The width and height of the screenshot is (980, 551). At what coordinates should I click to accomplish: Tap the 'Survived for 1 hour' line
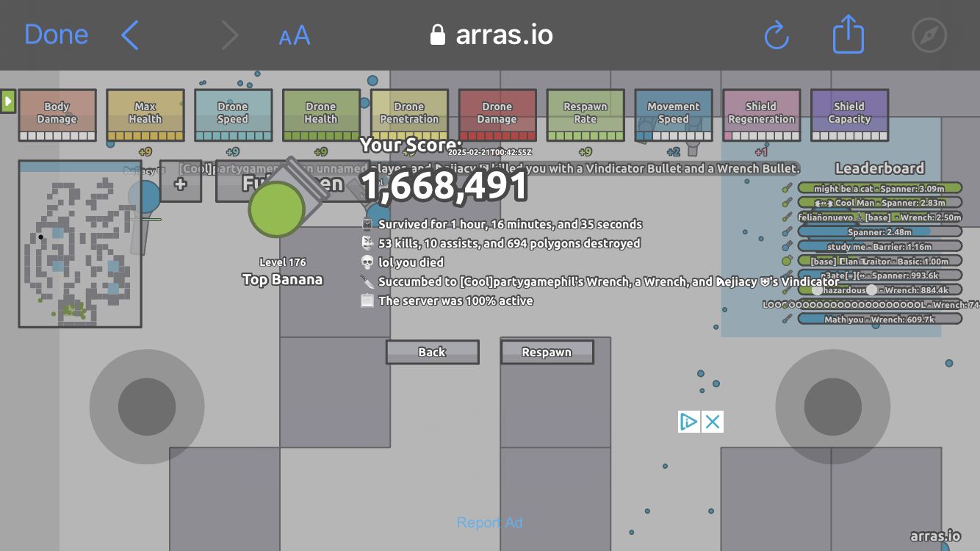tap(511, 224)
